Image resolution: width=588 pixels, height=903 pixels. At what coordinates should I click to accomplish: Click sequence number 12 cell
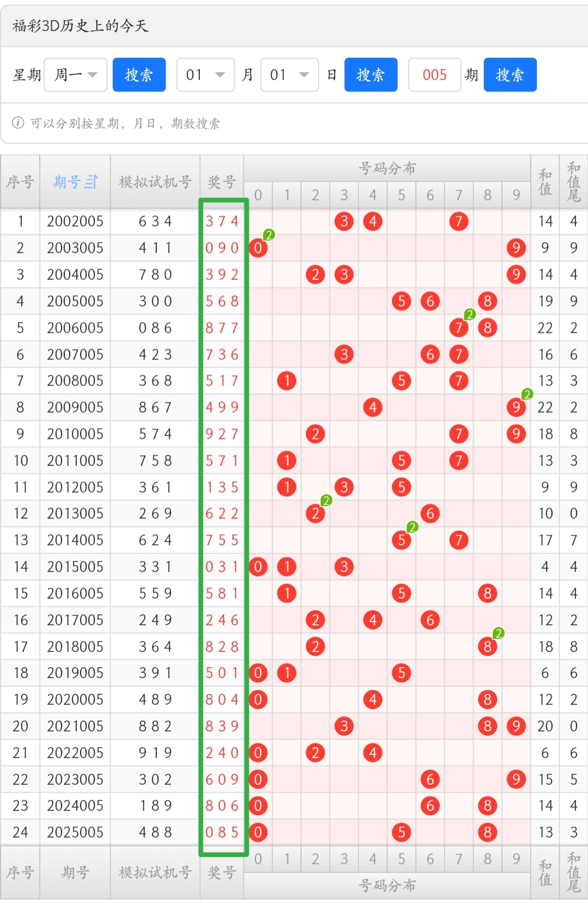click(x=20, y=514)
